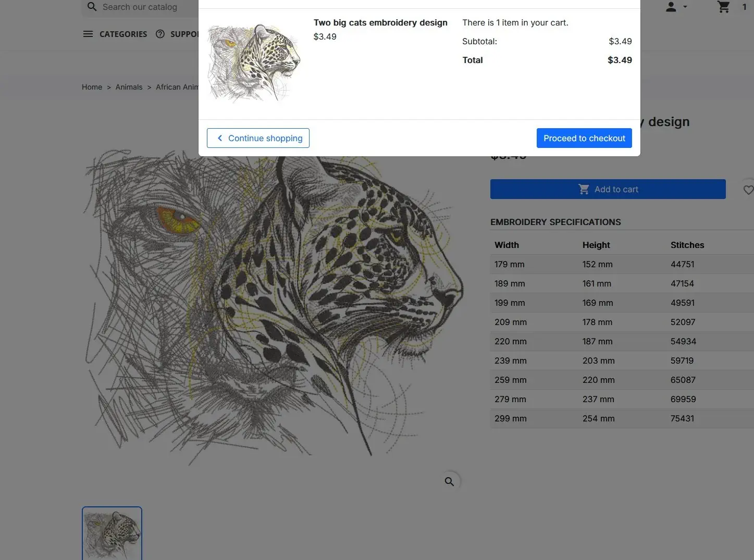Click Continue shopping button
This screenshot has width=754, height=560.
point(258,138)
